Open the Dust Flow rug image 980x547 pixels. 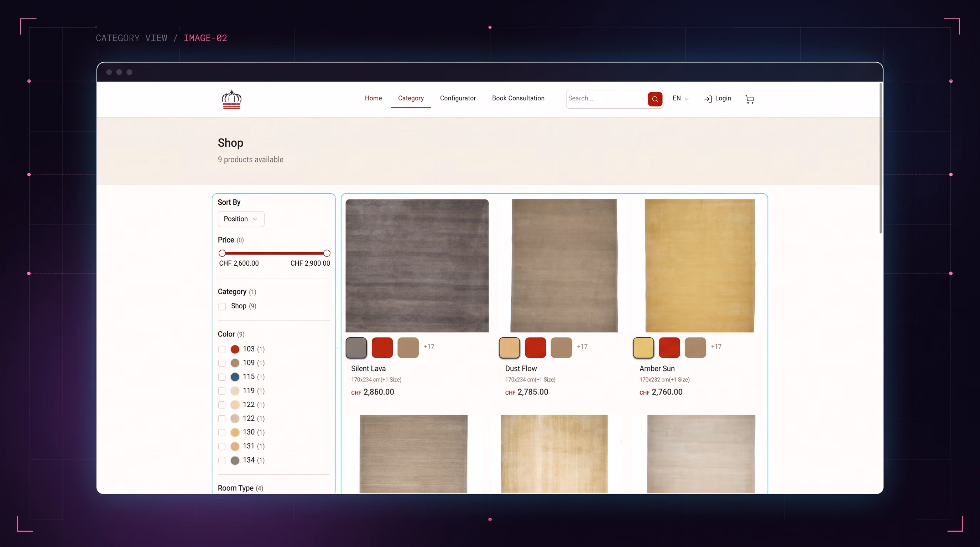click(x=564, y=266)
